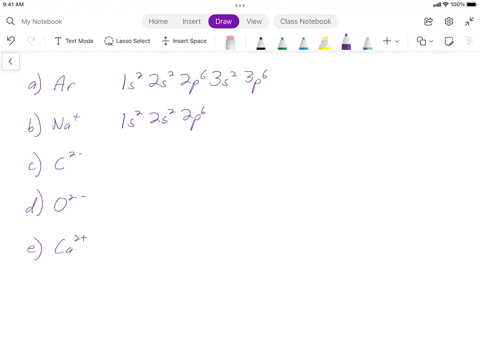Screen dimensions: 480x360
Task: Open settings gear icon
Action: [x=449, y=22]
